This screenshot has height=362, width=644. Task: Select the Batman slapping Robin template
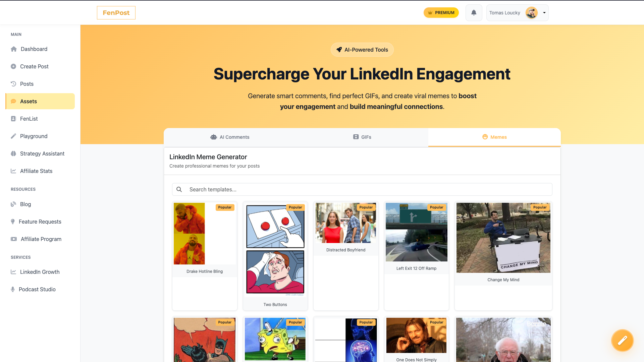(x=205, y=339)
